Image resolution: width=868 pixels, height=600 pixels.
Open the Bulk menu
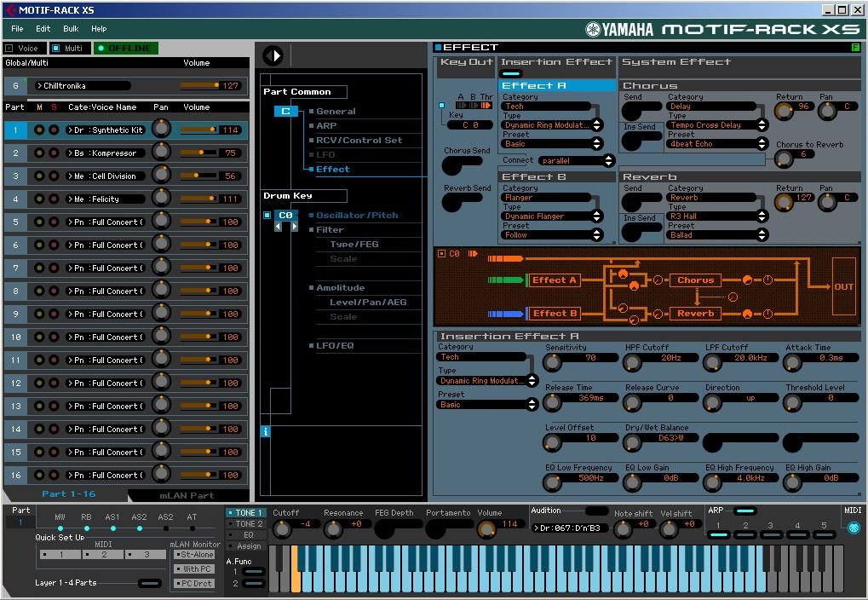coord(71,29)
